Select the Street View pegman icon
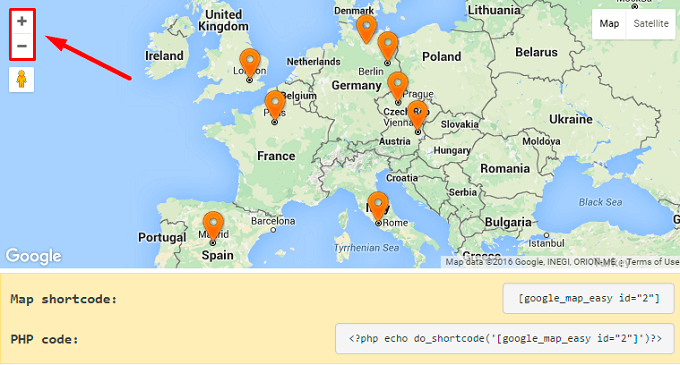 click(x=21, y=79)
